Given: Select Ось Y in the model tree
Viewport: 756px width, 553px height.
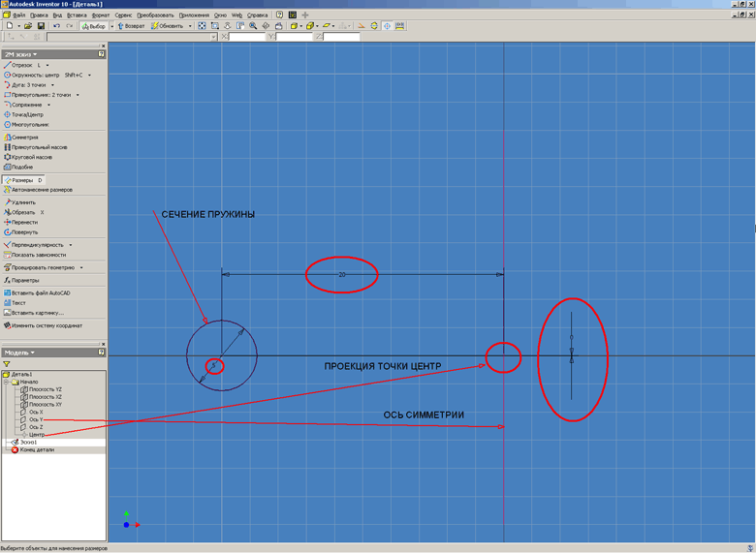Looking at the screenshot, I should 32,419.
